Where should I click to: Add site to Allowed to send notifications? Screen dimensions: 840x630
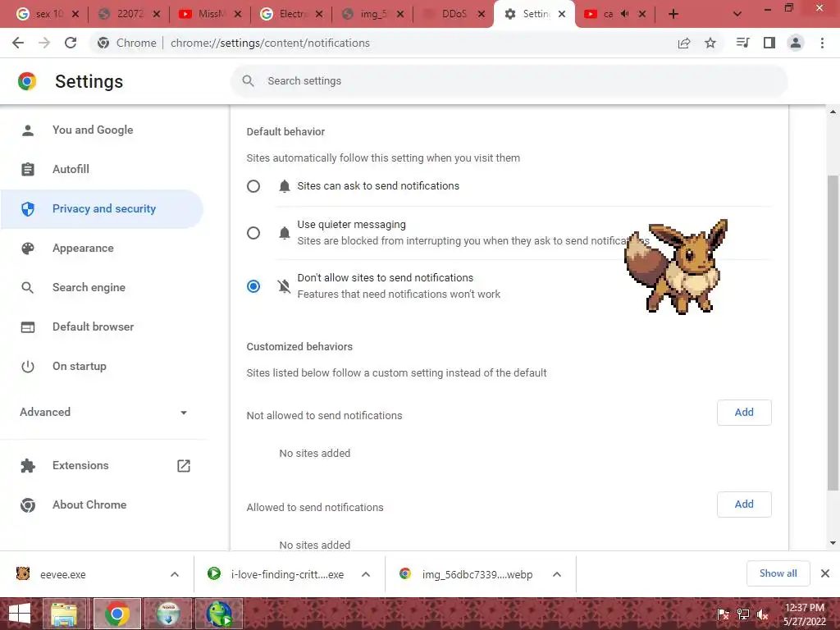pos(744,504)
